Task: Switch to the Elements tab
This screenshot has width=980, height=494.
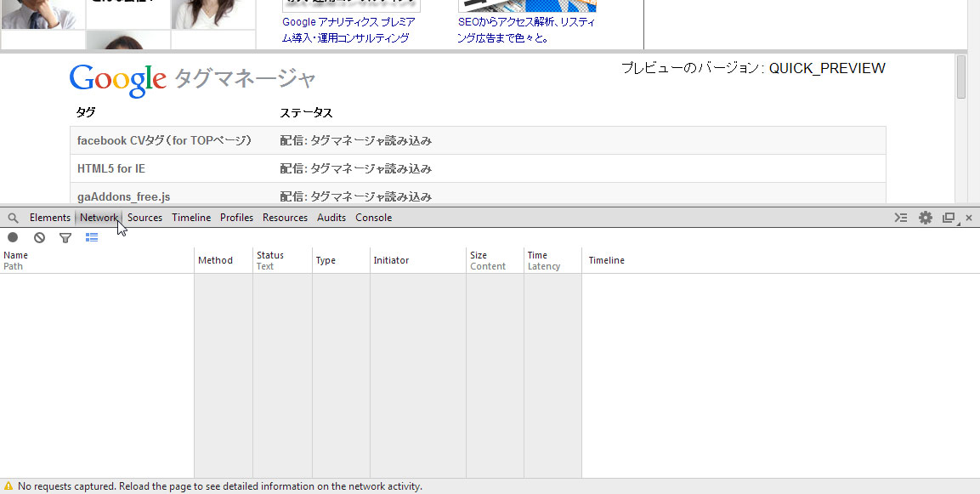Action: 50,218
